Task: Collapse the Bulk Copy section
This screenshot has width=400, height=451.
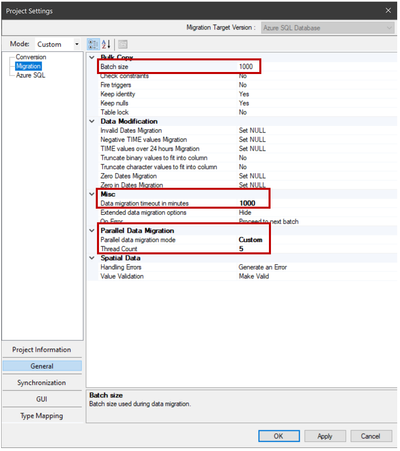Action: [92, 57]
